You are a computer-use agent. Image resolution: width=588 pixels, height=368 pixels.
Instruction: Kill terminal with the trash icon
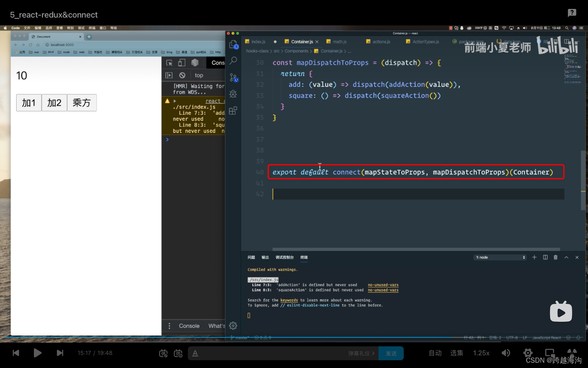point(555,257)
